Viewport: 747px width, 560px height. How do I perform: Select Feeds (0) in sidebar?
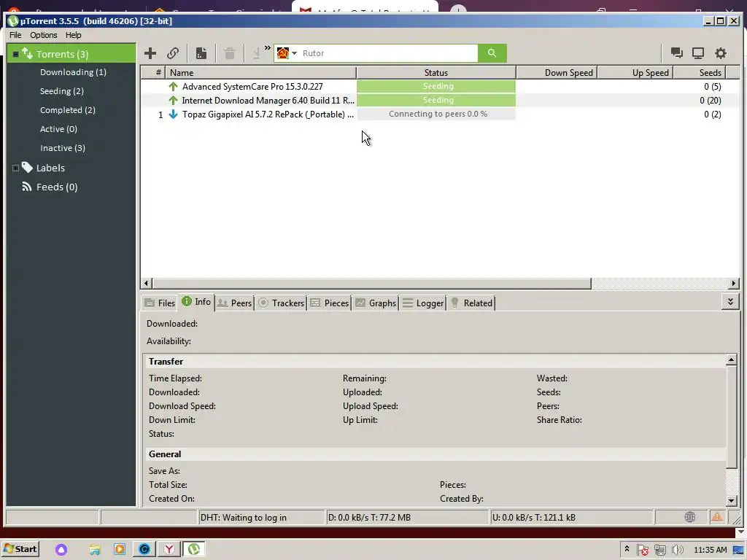[x=57, y=187]
